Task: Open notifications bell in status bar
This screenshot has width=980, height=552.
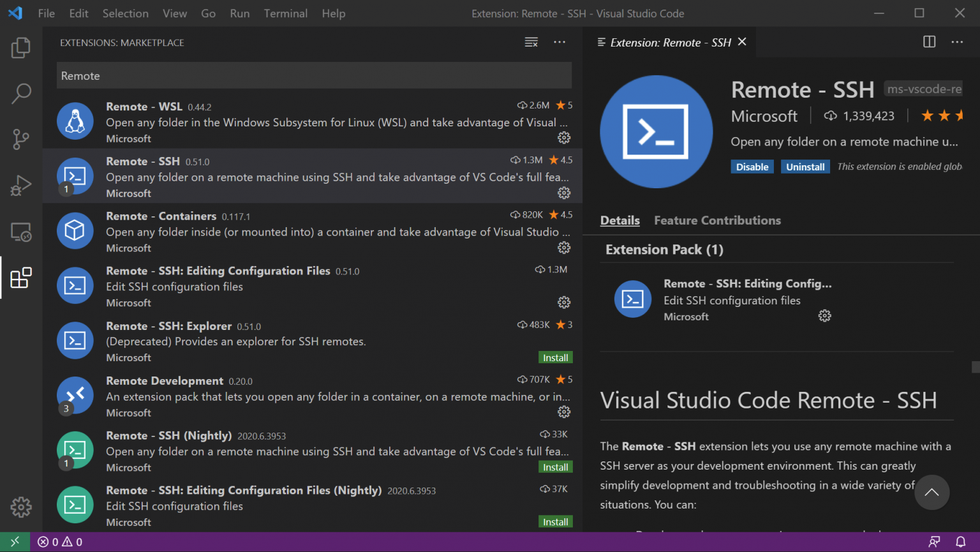Action: click(x=961, y=542)
